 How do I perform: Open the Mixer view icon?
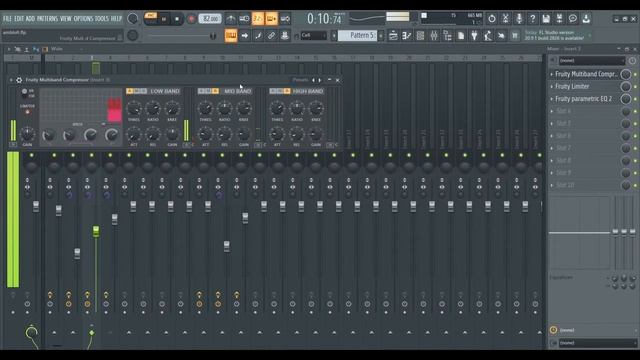point(433,36)
